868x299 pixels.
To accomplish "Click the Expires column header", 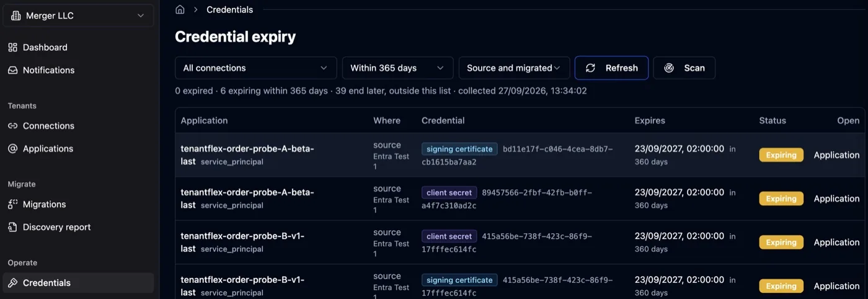I will 650,120.
